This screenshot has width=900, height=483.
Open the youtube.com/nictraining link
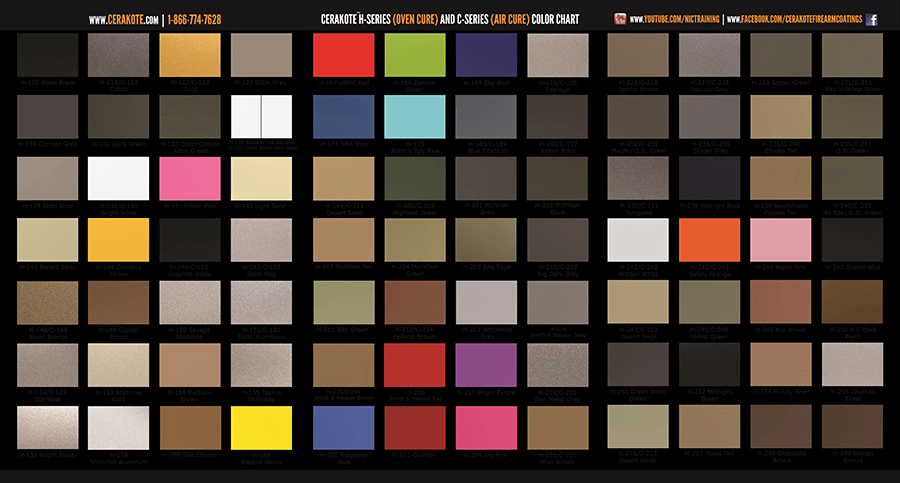click(674, 20)
